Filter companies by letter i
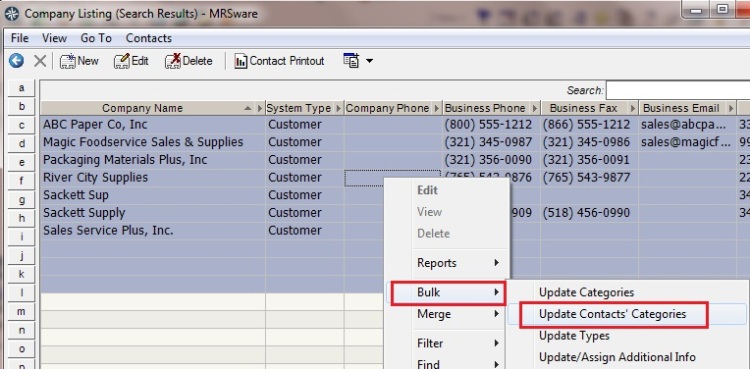Screen dimensions: 750x369 tap(22, 237)
